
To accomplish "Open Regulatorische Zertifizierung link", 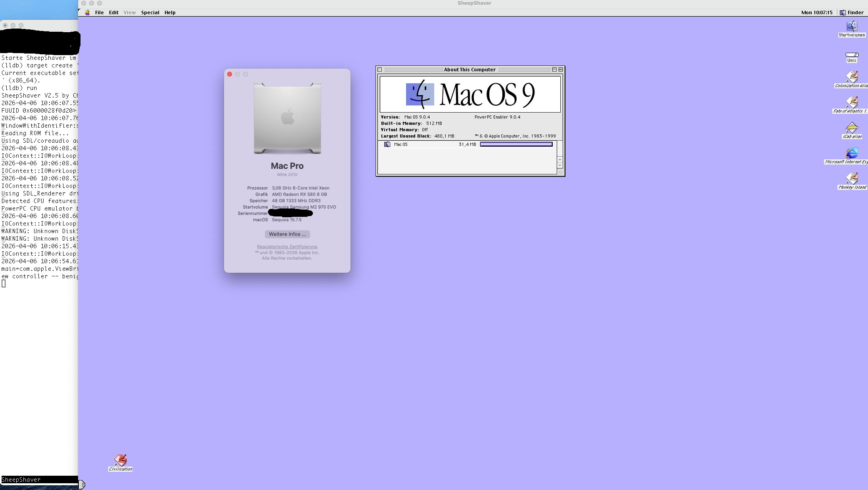I will point(287,247).
